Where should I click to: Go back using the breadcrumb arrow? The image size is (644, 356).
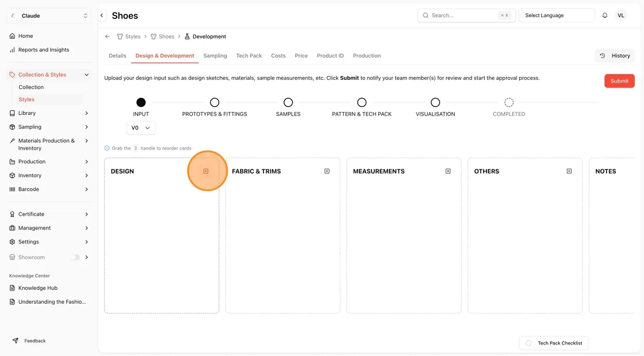[108, 37]
